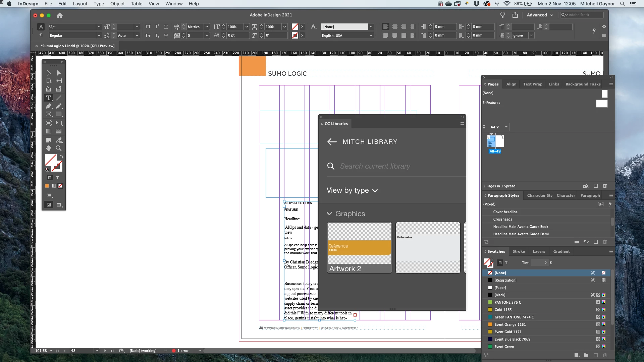This screenshot has height=362, width=644.
Task: Choose the Eyedropper tool
Action: pyautogui.click(x=59, y=140)
